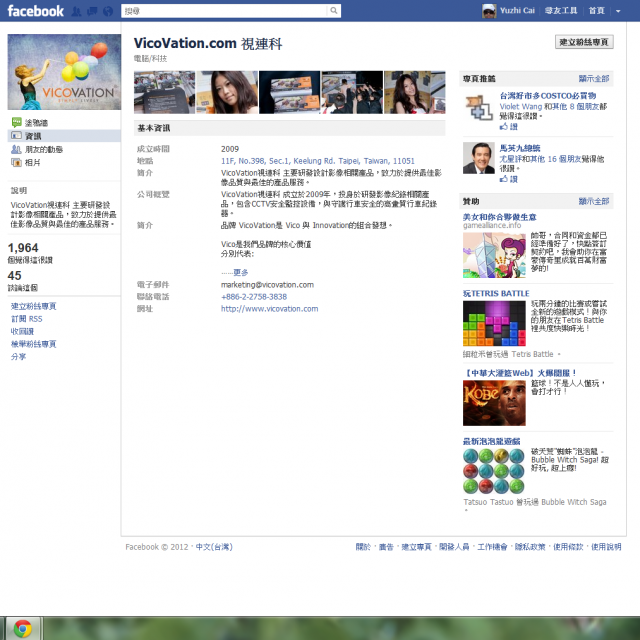Like the Ma Ying-jeou page with thumbs-up

[509, 179]
